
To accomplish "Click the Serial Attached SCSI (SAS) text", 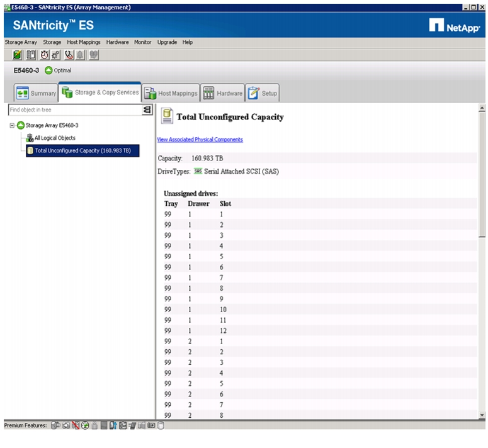I will click(x=242, y=171).
